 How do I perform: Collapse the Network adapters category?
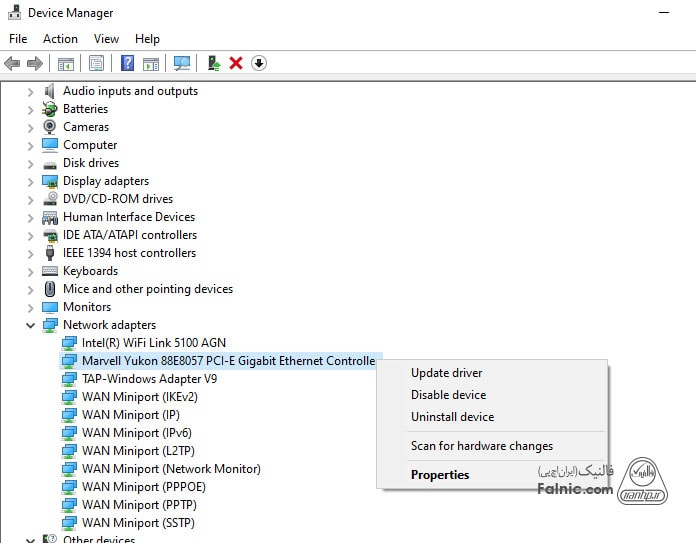31,325
